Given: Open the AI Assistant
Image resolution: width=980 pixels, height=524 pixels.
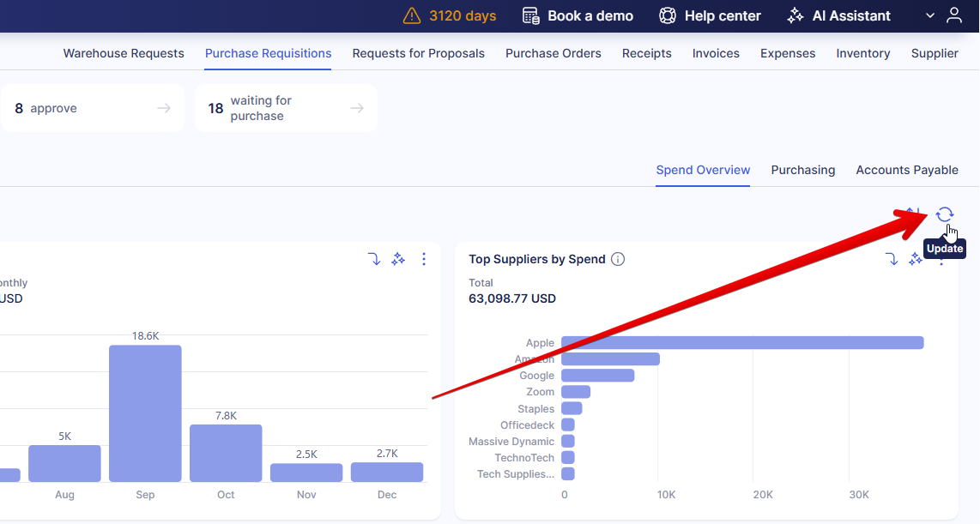Looking at the screenshot, I should click(838, 15).
